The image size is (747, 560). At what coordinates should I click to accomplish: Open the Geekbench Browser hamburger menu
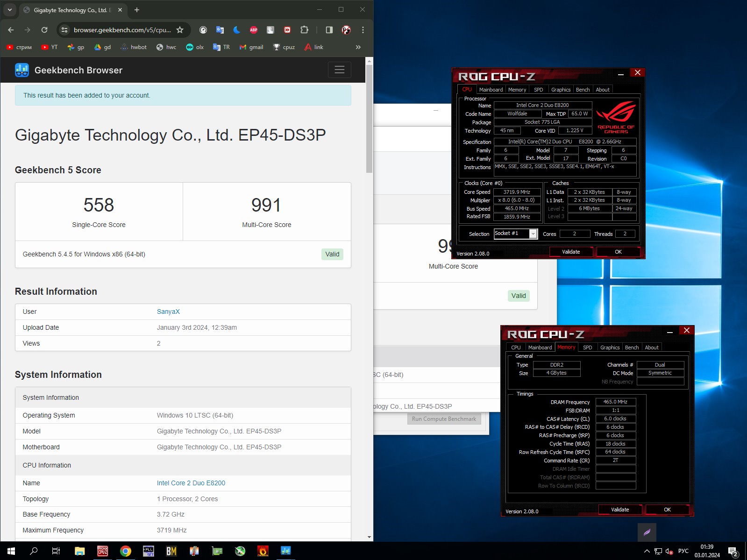(x=340, y=70)
